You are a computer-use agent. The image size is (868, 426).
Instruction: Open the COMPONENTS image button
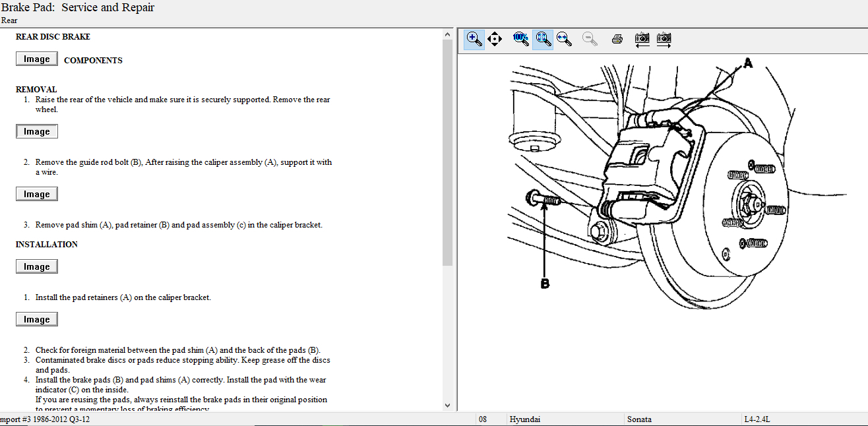pyautogui.click(x=37, y=59)
